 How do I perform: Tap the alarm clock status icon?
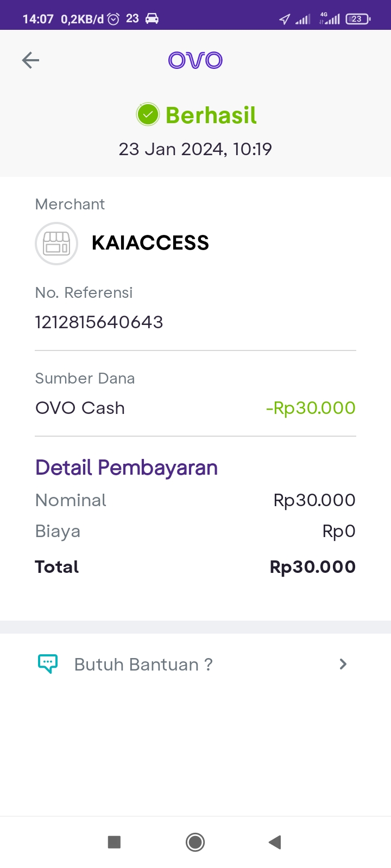point(113,19)
